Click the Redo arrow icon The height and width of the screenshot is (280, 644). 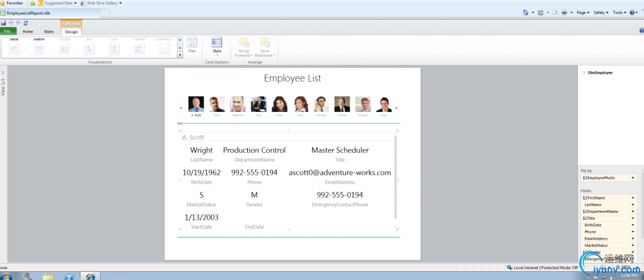coord(18,23)
